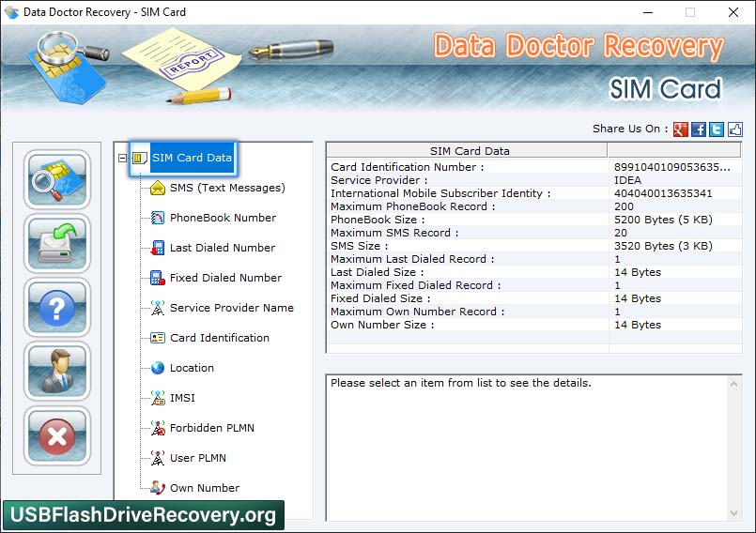
Task: Select Maximum SMS Record row label
Action: (394, 233)
